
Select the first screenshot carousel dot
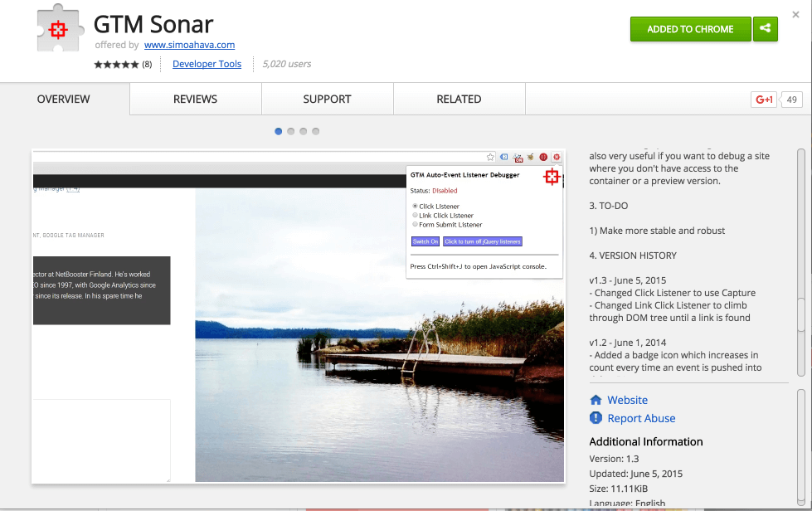278,132
